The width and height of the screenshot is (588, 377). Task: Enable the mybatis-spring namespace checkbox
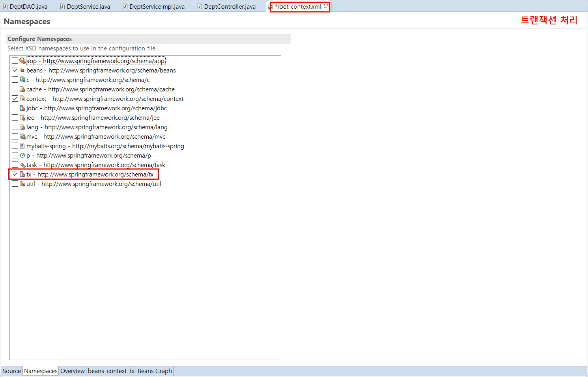pyautogui.click(x=15, y=146)
